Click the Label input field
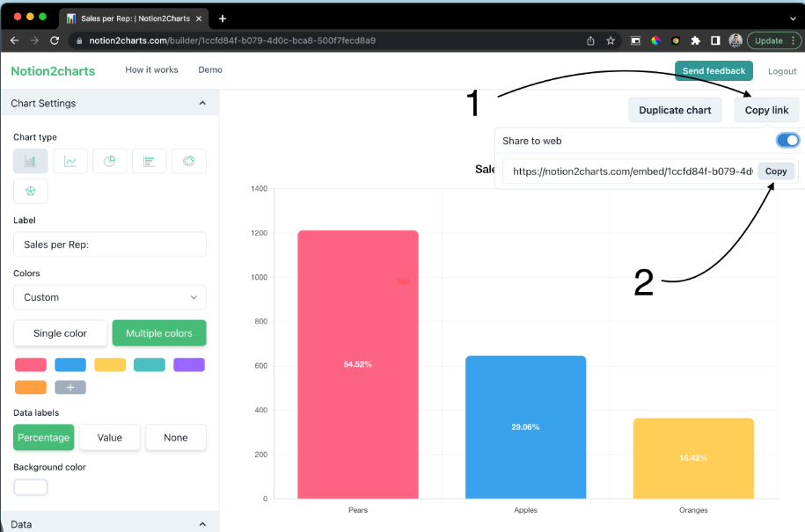The height and width of the screenshot is (532, 805). coord(110,244)
